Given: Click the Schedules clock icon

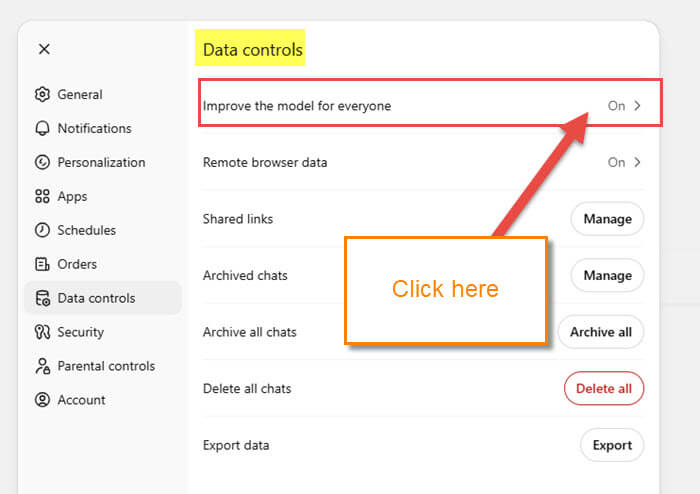Looking at the screenshot, I should (x=42, y=231).
